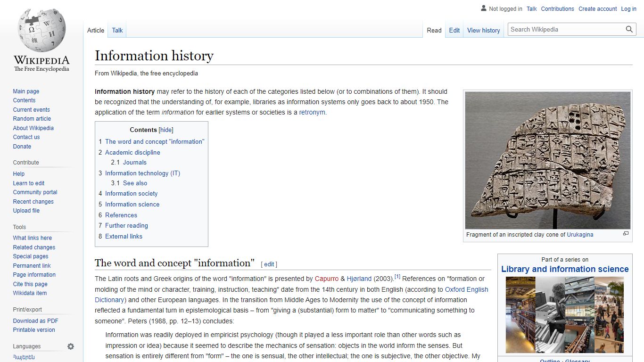Image resolution: width=644 pixels, height=362 pixels.
Task: Open Current events
Action: coord(31,110)
